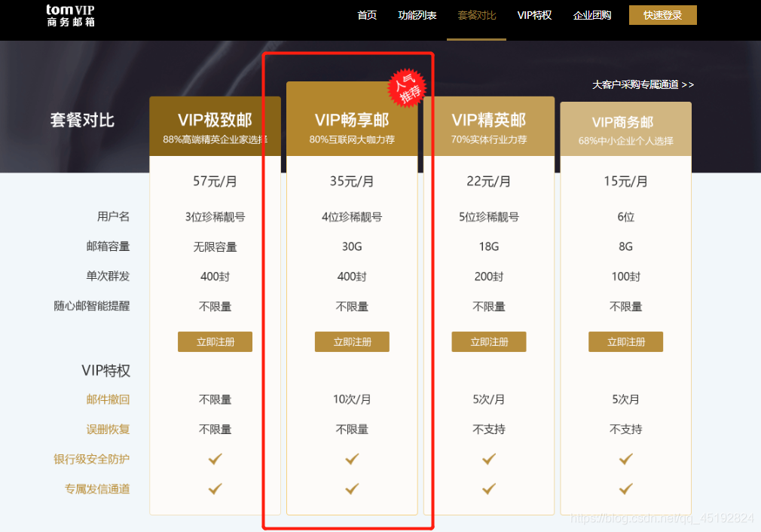Switch to the 套餐对比 tab
The height and width of the screenshot is (532, 761).
(x=477, y=15)
